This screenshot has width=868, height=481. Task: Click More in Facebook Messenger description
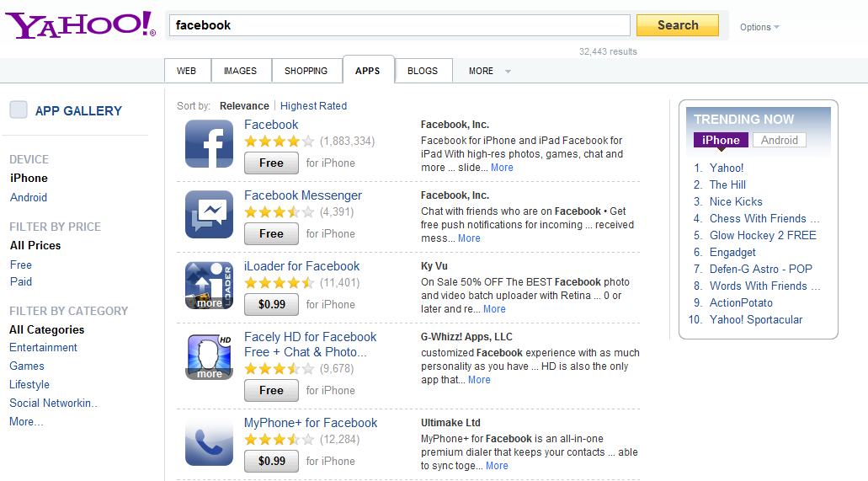click(469, 238)
